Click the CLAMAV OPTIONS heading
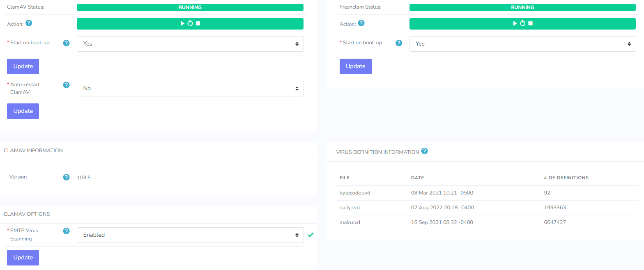Screen dimensions: 644x270 (27, 214)
